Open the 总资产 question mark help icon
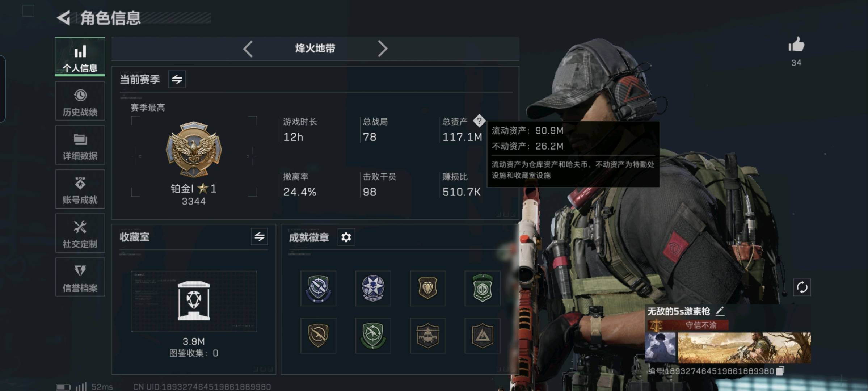This screenshot has width=868, height=391. click(x=479, y=121)
